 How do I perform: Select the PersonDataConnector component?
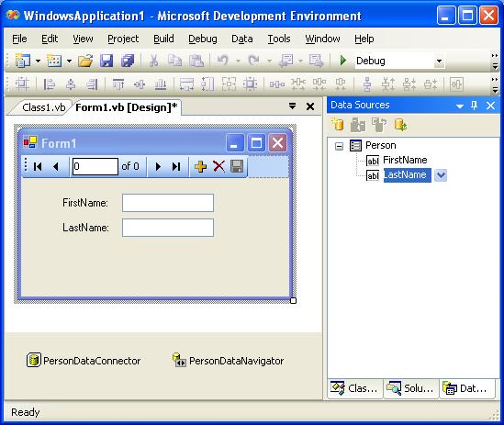click(84, 361)
